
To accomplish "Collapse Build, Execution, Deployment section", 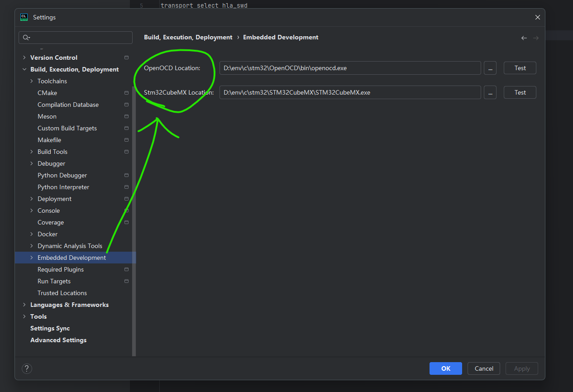I will (24, 69).
